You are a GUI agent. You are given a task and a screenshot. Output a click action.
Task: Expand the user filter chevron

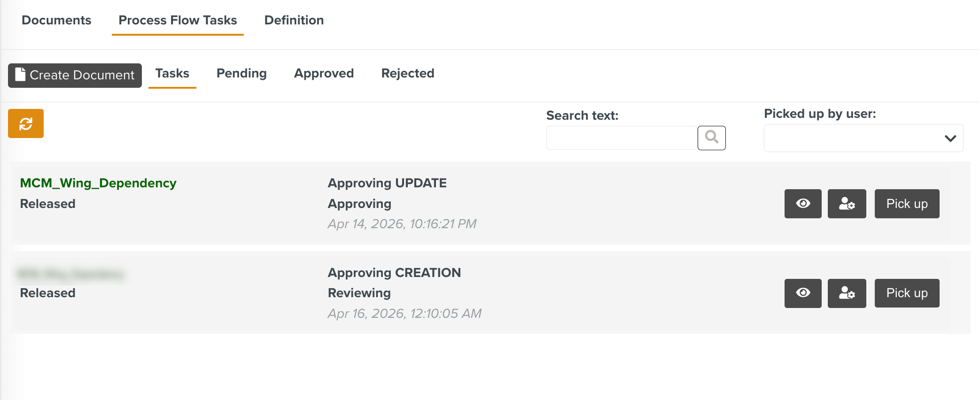click(949, 138)
